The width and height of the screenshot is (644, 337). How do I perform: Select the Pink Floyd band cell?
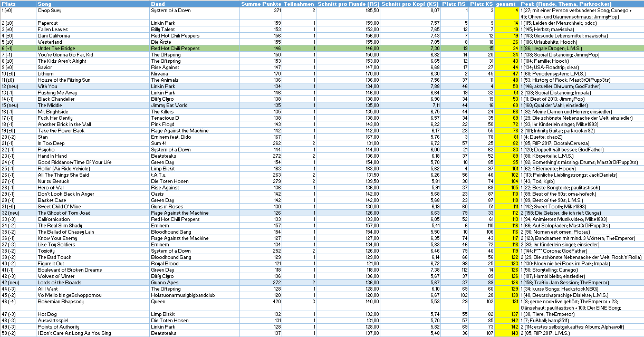(194, 124)
